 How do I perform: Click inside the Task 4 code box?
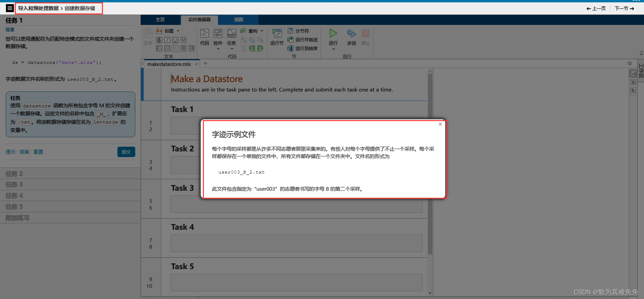tap(296, 243)
